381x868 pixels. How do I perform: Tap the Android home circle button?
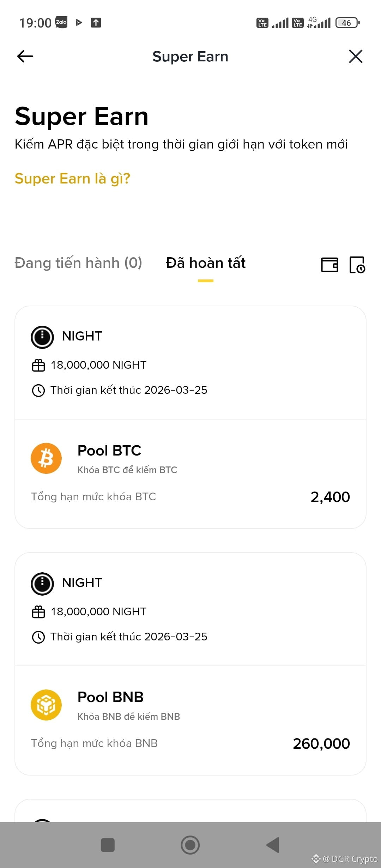point(190,845)
